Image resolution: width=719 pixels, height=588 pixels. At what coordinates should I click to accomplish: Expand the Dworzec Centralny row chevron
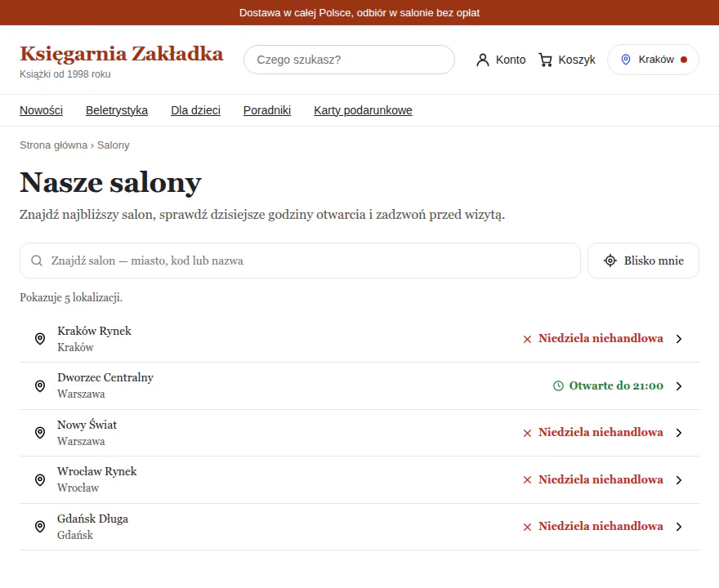[679, 386]
